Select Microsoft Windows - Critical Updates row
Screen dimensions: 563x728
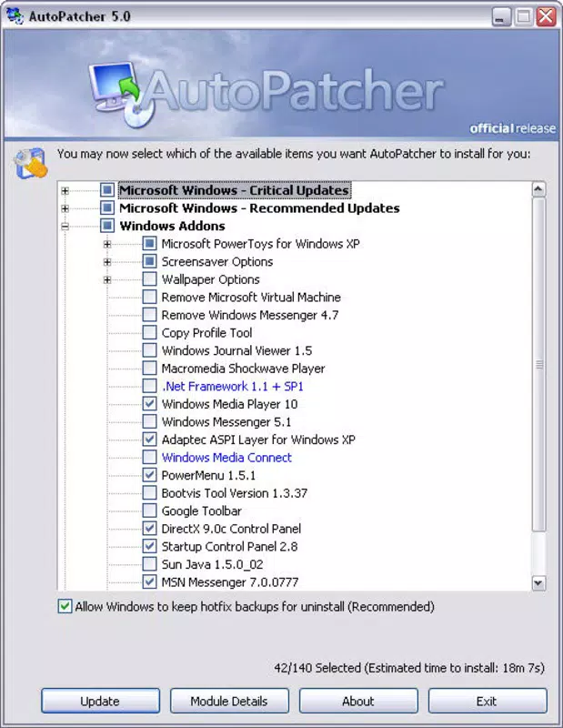click(235, 190)
